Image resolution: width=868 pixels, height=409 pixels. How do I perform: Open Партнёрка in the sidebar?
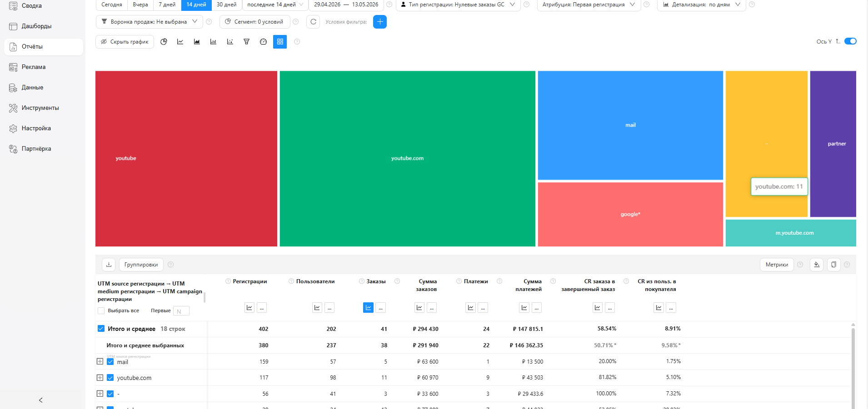[x=44, y=149]
